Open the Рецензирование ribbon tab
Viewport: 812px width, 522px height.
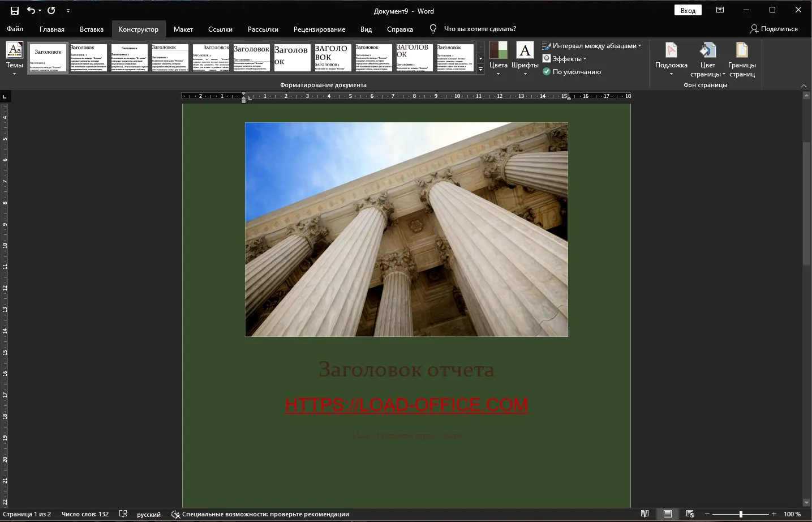[x=319, y=29]
